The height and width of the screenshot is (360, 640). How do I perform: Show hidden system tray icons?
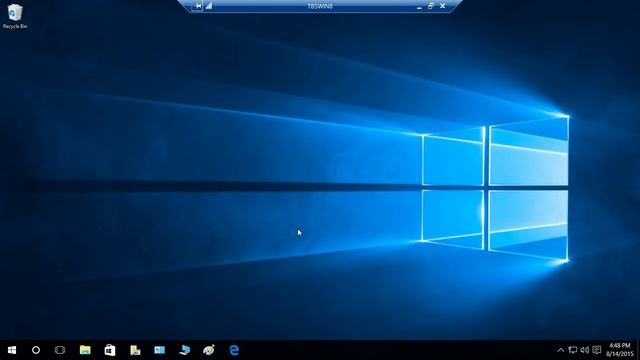[560, 350]
